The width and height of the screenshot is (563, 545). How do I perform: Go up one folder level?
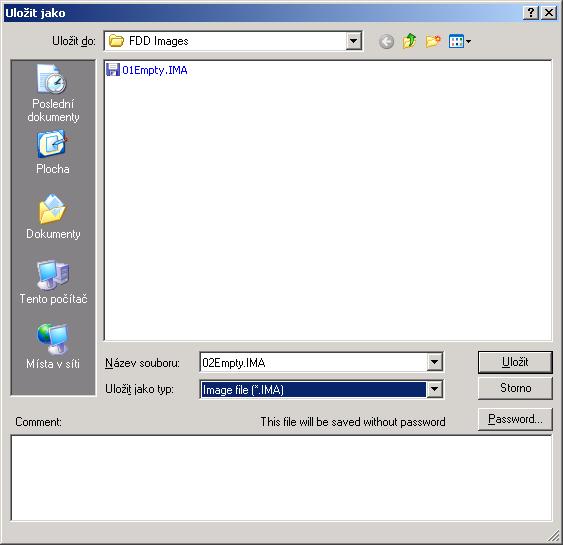tap(409, 41)
